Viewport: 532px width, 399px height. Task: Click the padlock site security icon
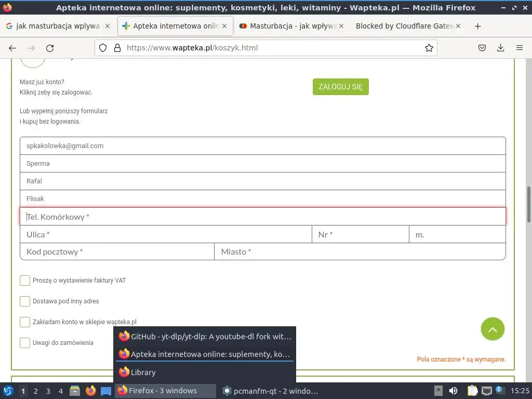tap(117, 48)
